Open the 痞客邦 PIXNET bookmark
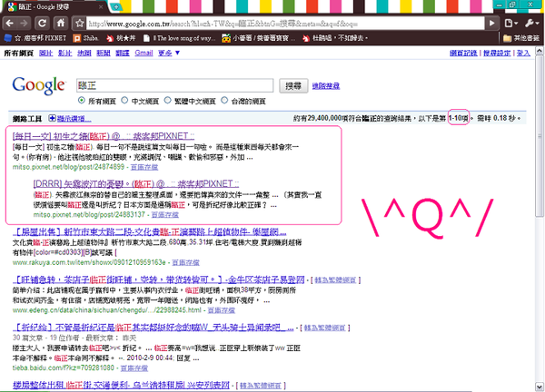 [36, 38]
